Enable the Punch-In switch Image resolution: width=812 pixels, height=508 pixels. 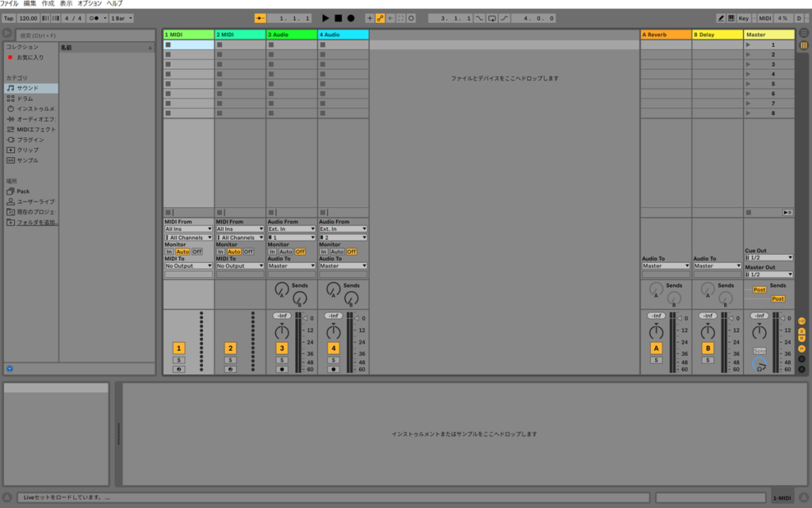point(480,18)
